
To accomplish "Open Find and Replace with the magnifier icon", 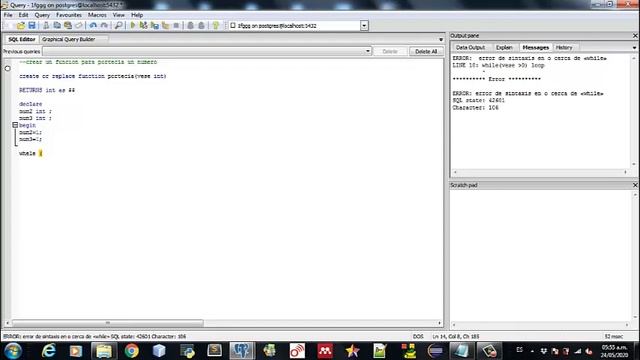I will click(x=118, y=26).
